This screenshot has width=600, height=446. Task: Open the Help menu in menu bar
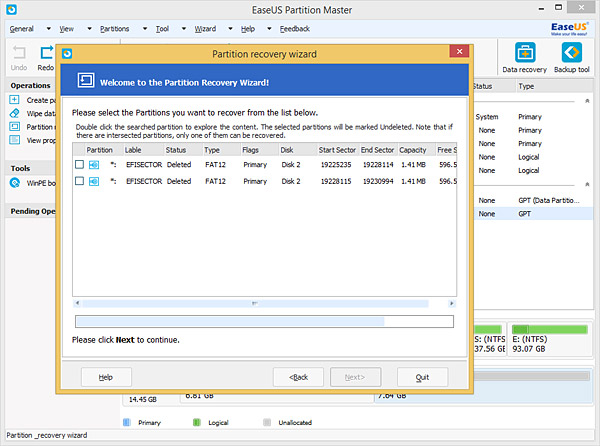pos(248,29)
